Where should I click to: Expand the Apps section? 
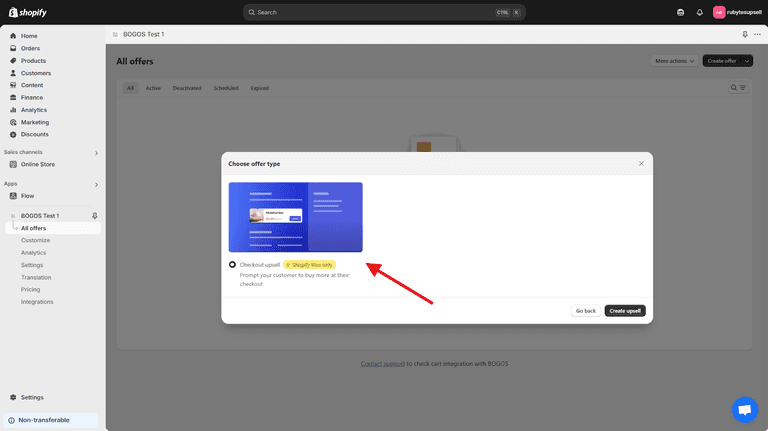click(x=96, y=184)
